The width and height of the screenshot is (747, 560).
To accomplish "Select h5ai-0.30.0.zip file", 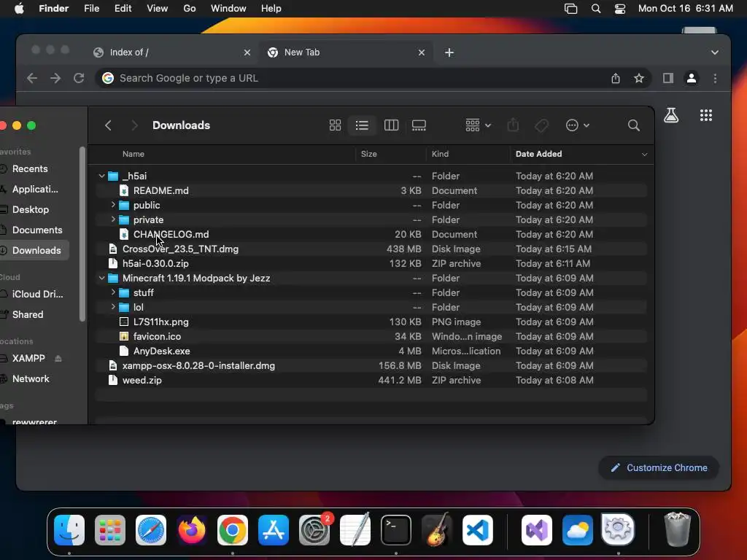I will 371,263.
